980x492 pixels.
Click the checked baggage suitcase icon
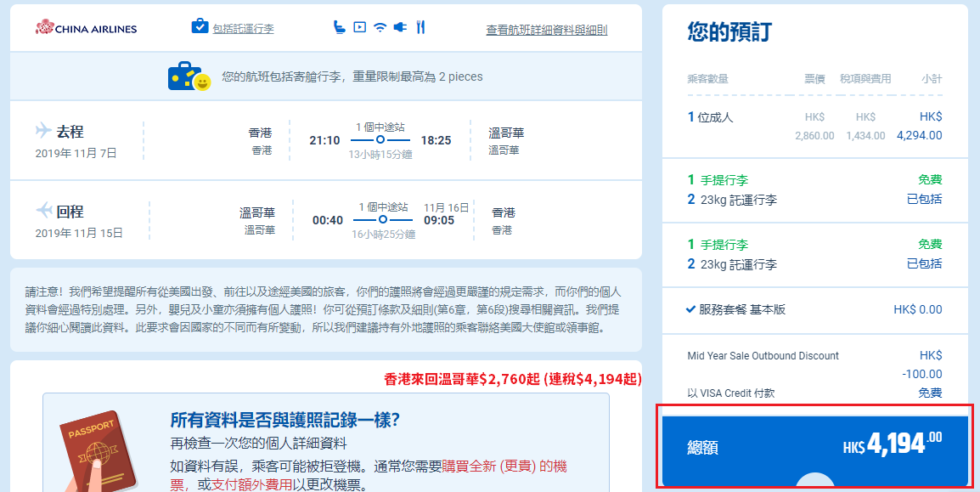click(x=200, y=27)
